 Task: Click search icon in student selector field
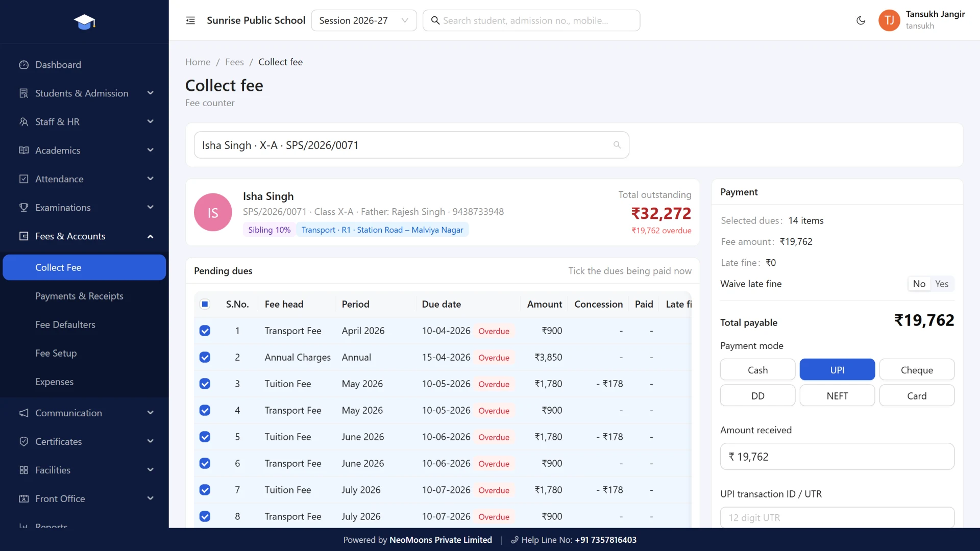(x=617, y=145)
